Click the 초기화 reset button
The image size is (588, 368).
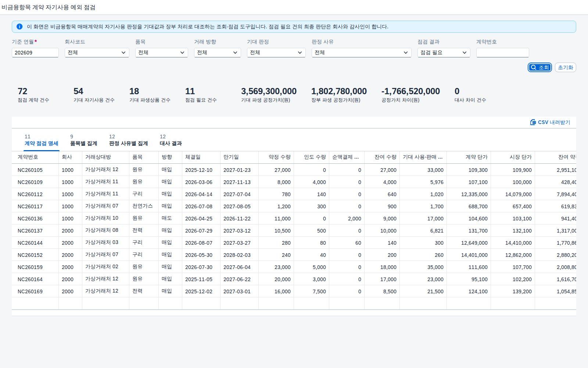pos(565,67)
